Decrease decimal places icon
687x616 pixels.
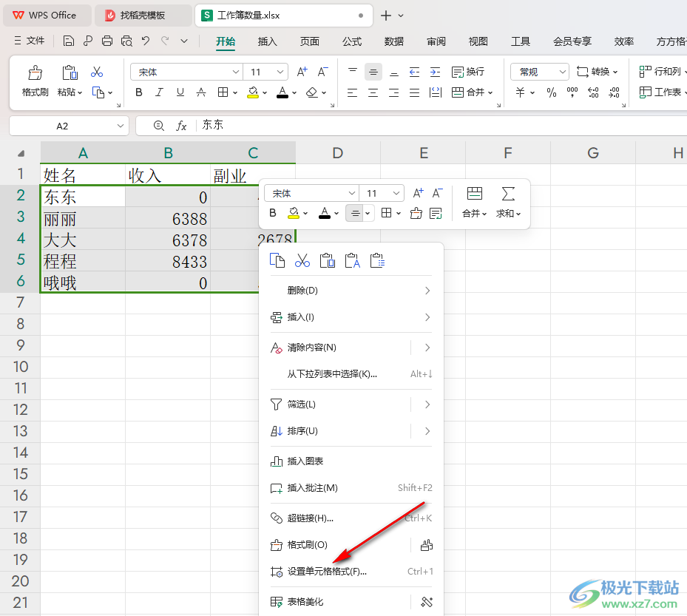(615, 92)
